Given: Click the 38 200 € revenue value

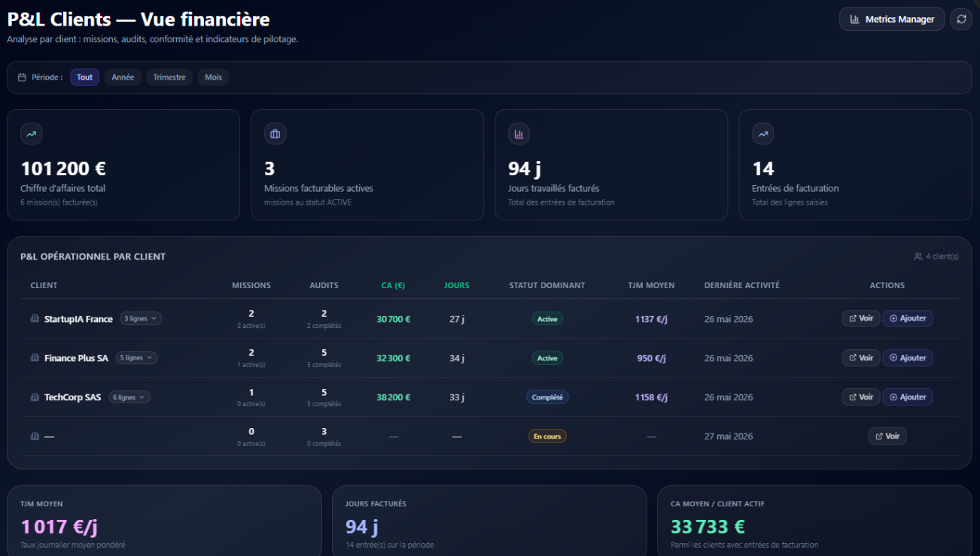Looking at the screenshot, I should tap(394, 397).
